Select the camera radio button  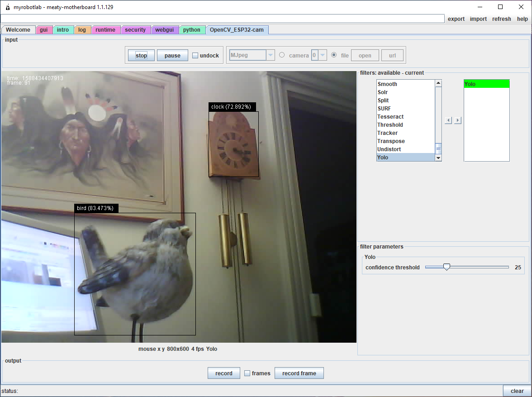(x=282, y=55)
